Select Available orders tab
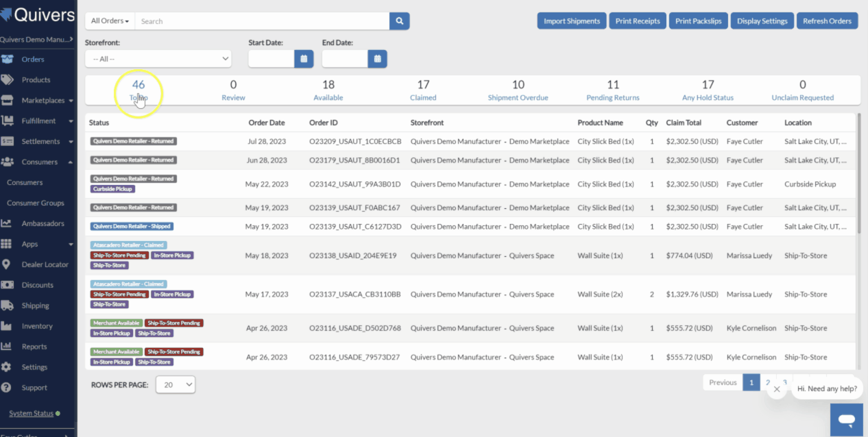The image size is (868, 437). click(328, 90)
